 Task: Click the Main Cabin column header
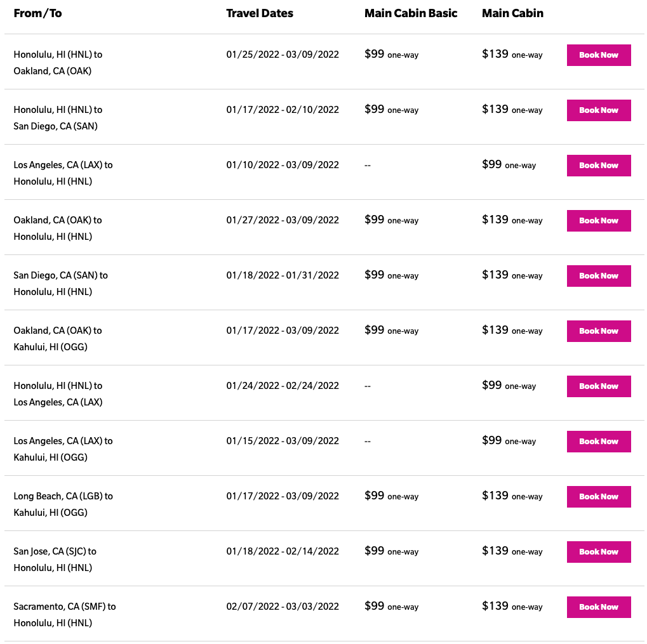point(512,13)
